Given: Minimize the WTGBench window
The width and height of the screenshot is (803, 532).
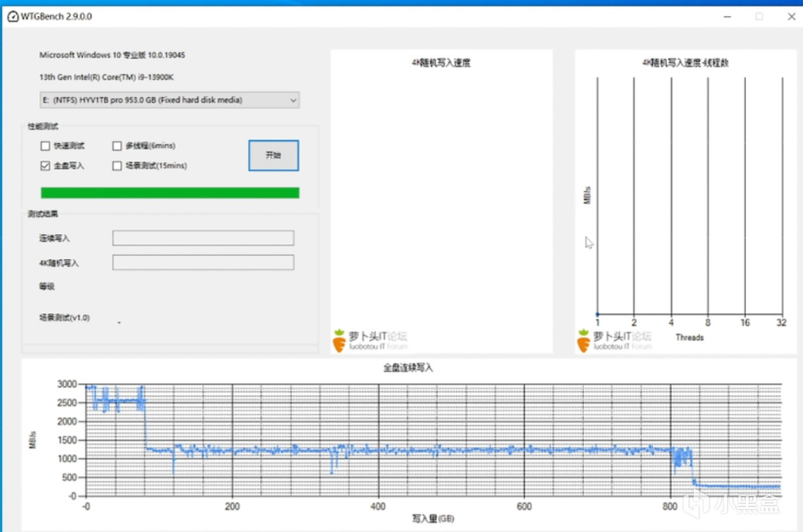Looking at the screenshot, I should tap(727, 17).
